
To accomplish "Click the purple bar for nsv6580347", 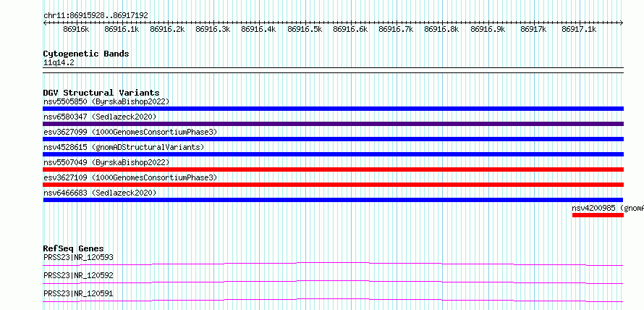I will point(333,124).
